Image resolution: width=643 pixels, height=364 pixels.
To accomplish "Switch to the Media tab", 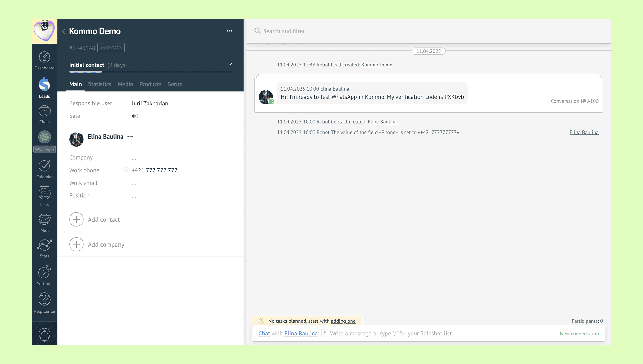I will [125, 84].
